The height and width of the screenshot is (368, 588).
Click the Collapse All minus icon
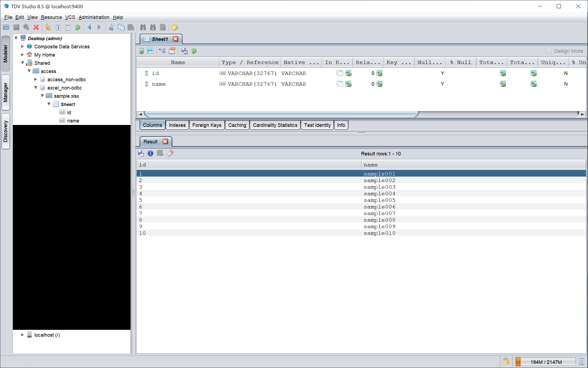click(68, 27)
